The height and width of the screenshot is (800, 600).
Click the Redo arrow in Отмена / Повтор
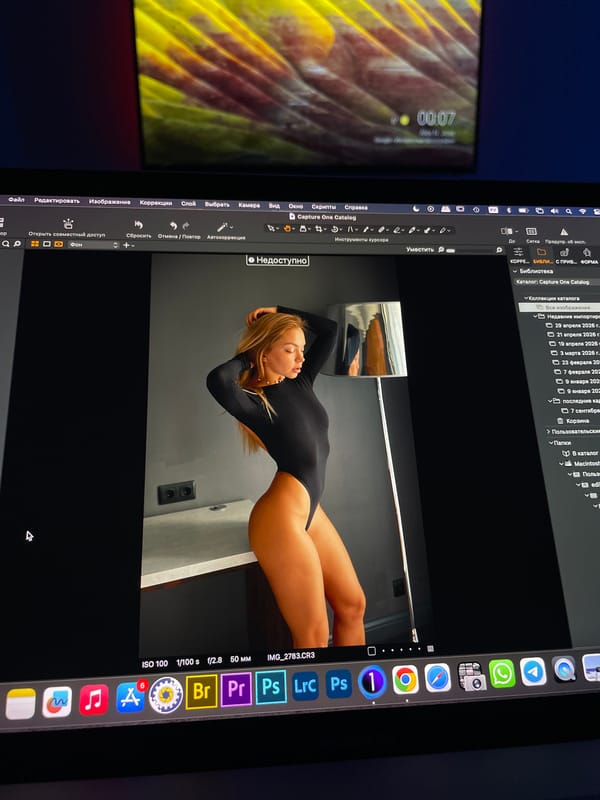[186, 226]
